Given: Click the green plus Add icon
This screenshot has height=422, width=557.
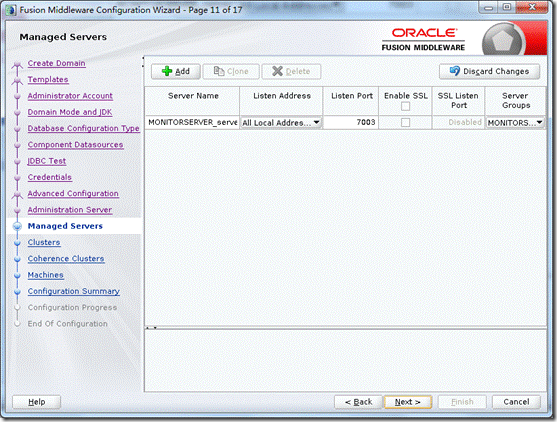Looking at the screenshot, I should click(167, 71).
